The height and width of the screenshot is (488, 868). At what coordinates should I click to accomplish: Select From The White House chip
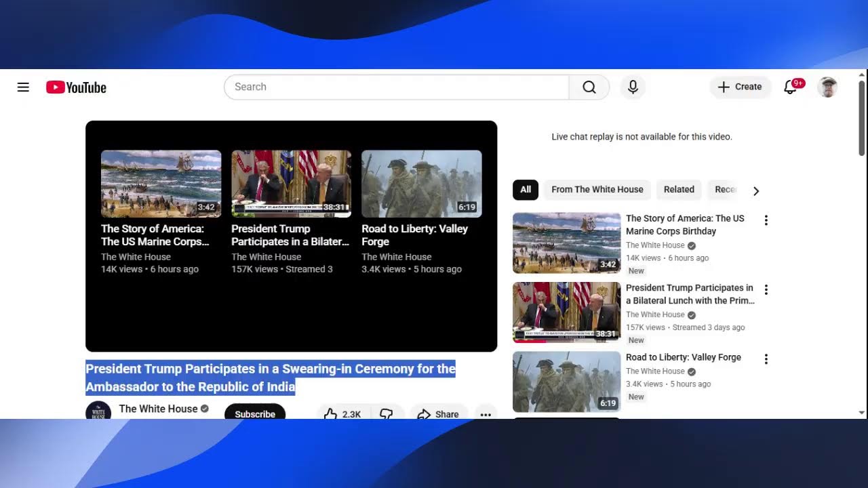[x=597, y=190]
